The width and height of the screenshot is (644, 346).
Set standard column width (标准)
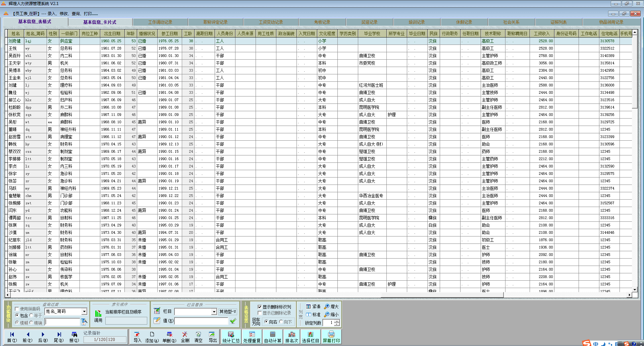click(313, 315)
